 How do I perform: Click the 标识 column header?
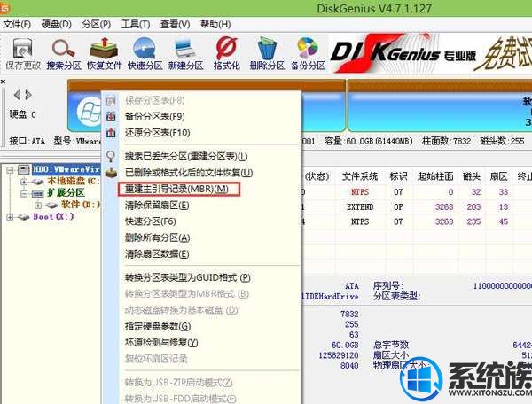(x=398, y=176)
